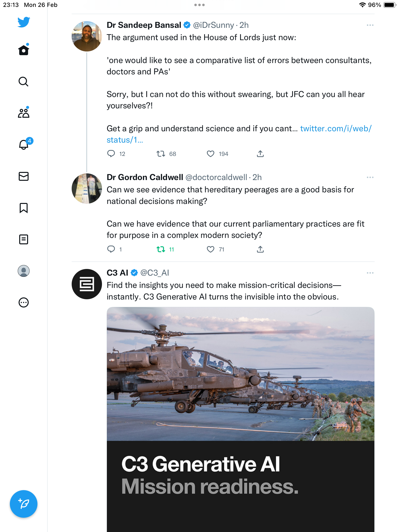The height and width of the screenshot is (532, 399).
Task: Open the Messages envelope icon
Action: tap(24, 176)
